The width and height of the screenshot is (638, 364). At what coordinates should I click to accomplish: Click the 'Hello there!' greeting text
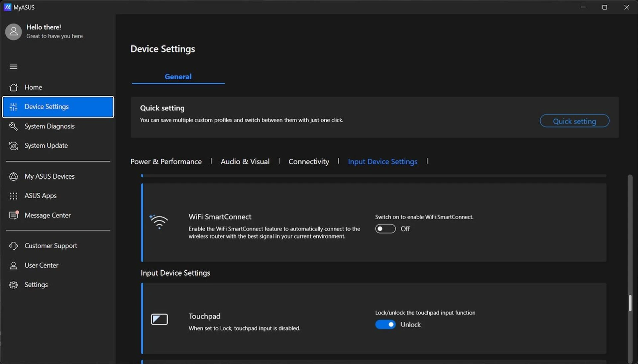[x=44, y=27]
